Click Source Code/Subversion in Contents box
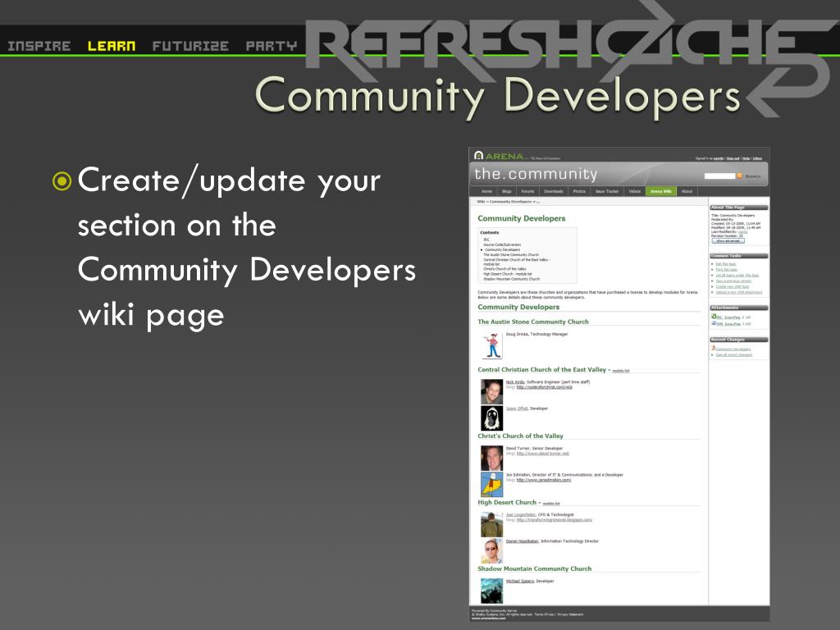Image resolution: width=840 pixels, height=630 pixels. 502,244
